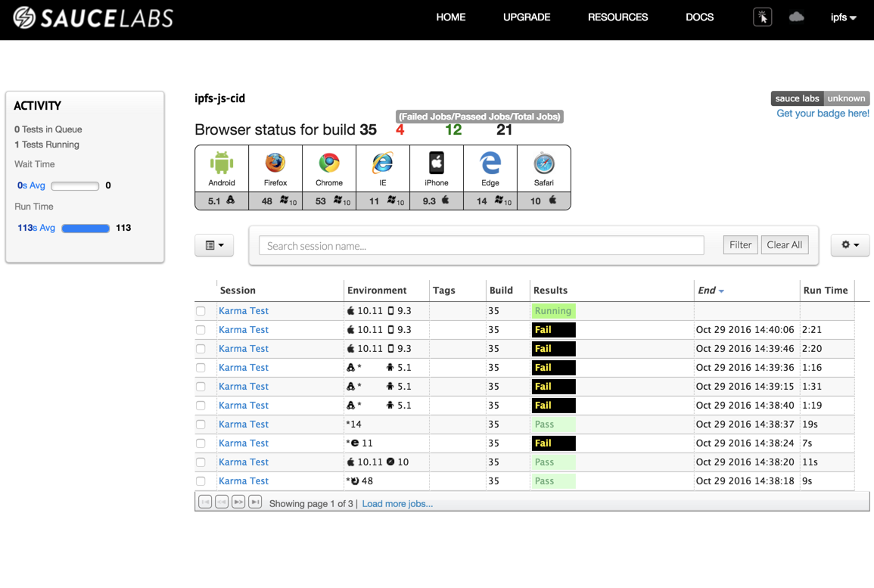Screen dimensions: 874x588
Task: Go to the first page of jobs
Action: coord(205,502)
